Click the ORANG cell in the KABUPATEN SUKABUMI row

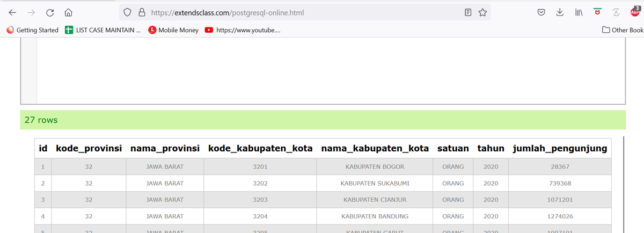(453, 183)
